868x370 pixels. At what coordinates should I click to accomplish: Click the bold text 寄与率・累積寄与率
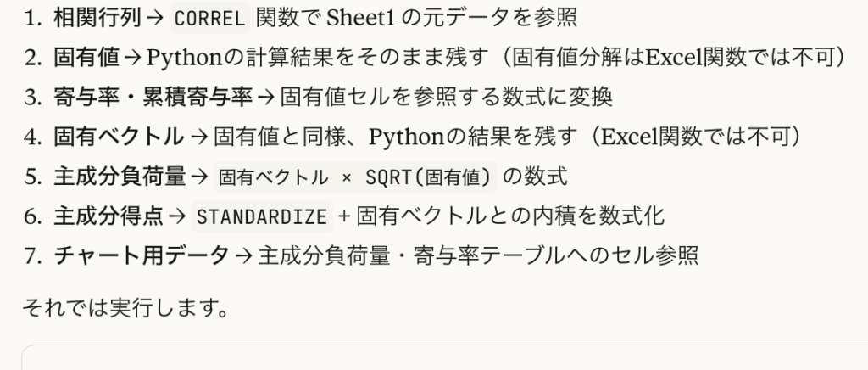click(153, 97)
